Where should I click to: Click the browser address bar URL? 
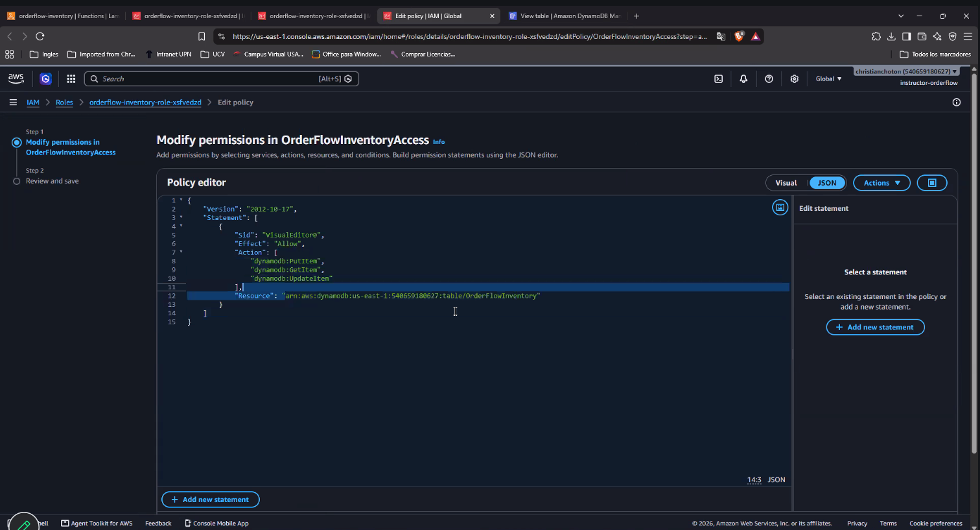click(x=469, y=36)
